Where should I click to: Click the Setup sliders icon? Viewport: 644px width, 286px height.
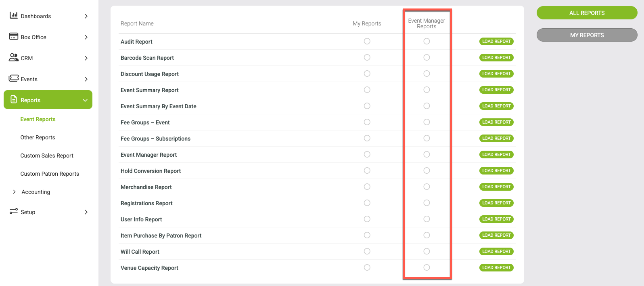point(14,211)
